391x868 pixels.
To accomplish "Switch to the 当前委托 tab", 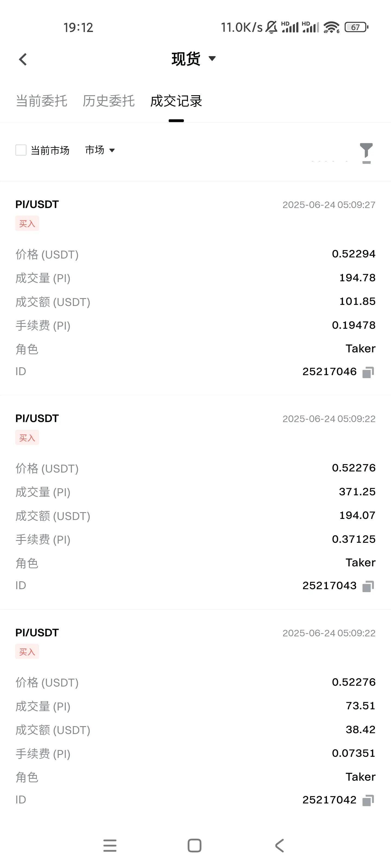I will [x=42, y=101].
